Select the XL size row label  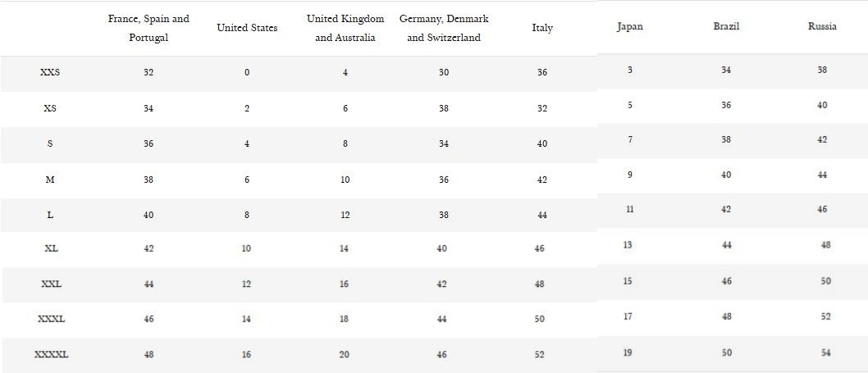tap(50, 248)
